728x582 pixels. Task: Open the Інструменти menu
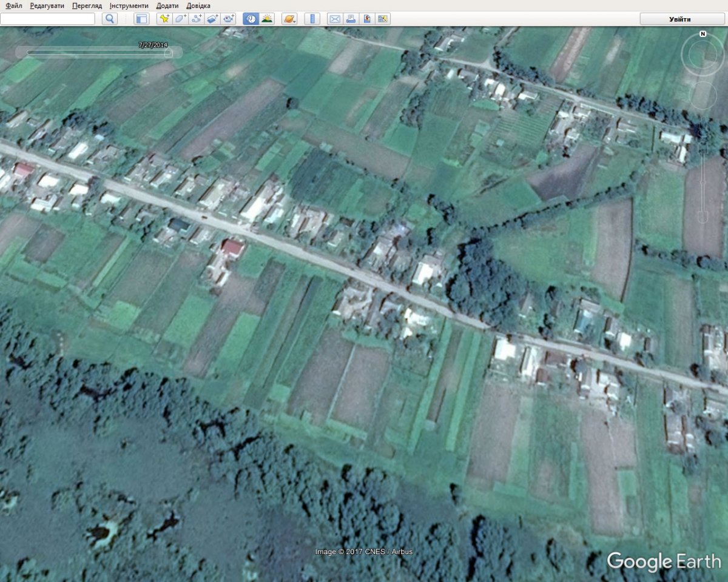(x=129, y=5)
